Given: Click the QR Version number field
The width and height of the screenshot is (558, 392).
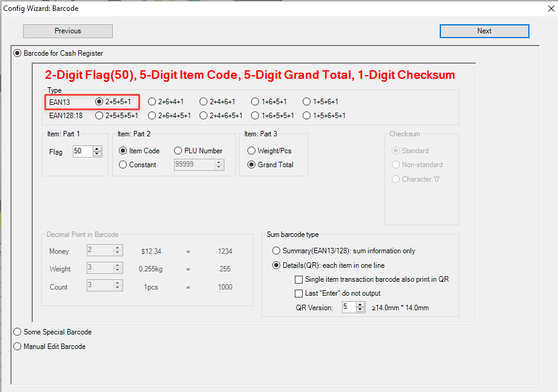Looking at the screenshot, I should click(349, 307).
